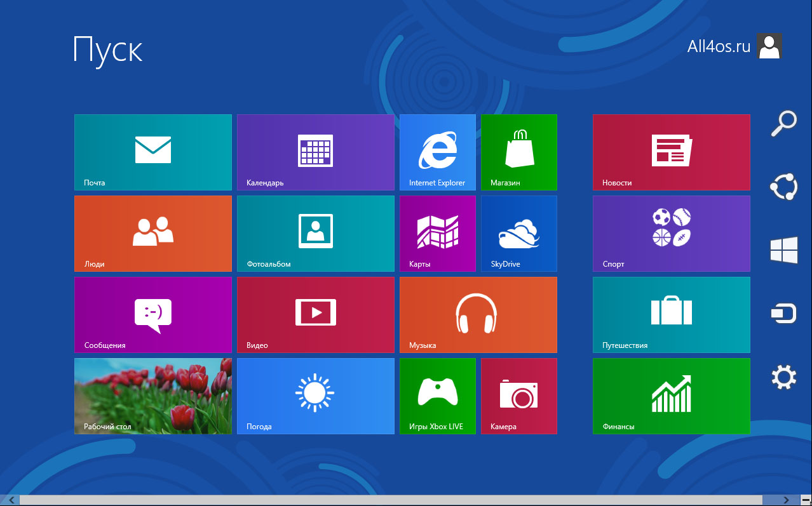The width and height of the screenshot is (812, 506).
Task: Open the Магазин store tile
Action: click(519, 152)
